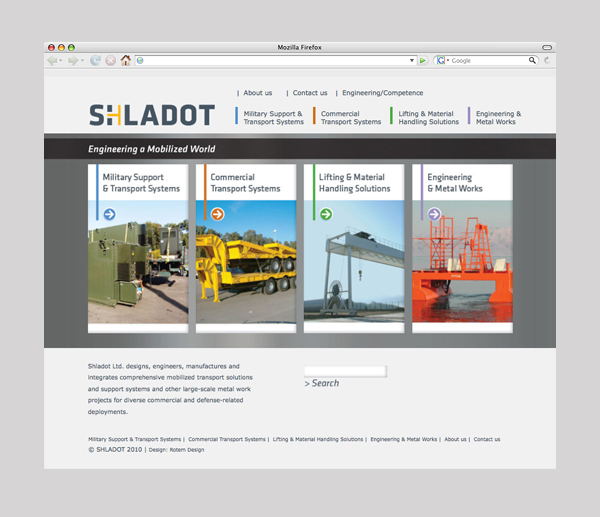Click card title Lifting & Material Handling Solutions
Image resolution: width=600 pixels, height=517 pixels.
coord(355,183)
